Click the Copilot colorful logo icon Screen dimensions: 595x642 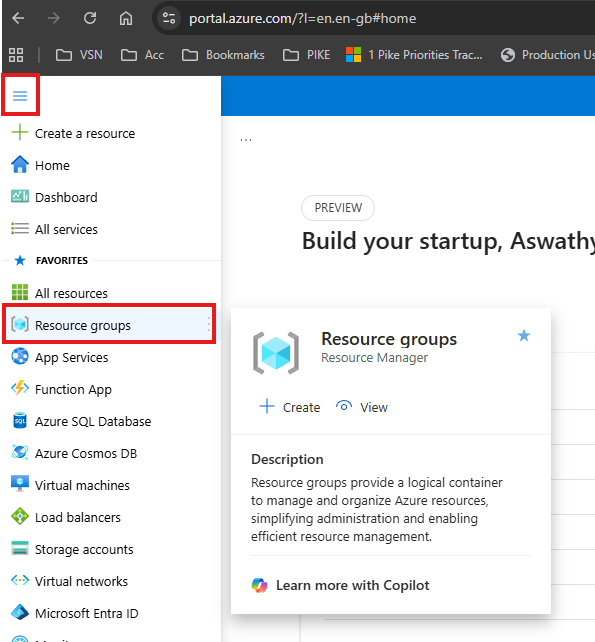(x=260, y=585)
